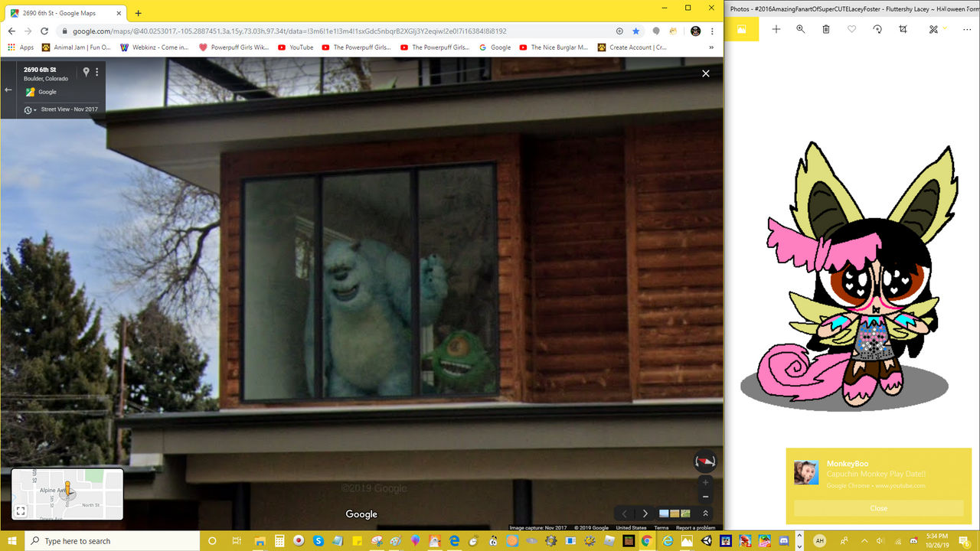The image size is (980, 551).
Task: Open Calculator from the taskbar
Action: [280, 541]
